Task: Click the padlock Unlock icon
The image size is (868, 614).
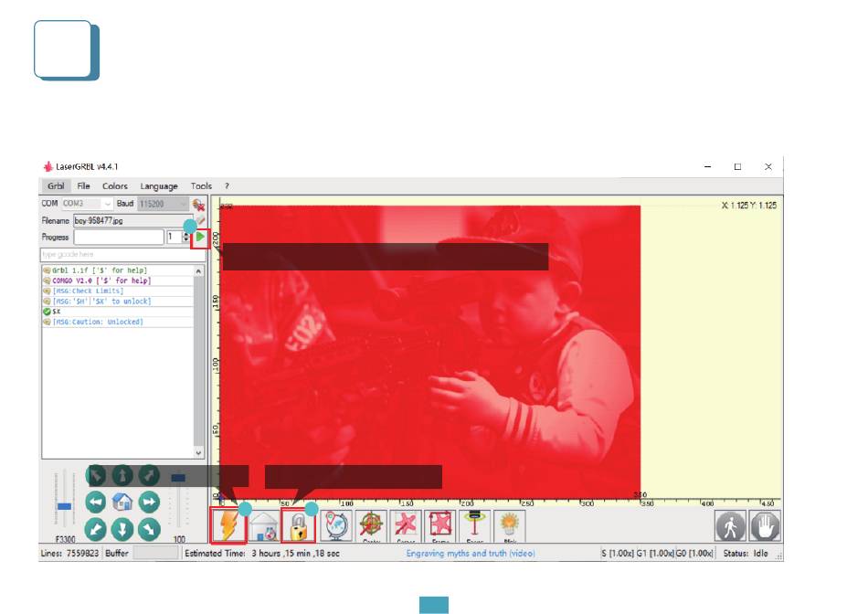Action: [298, 527]
